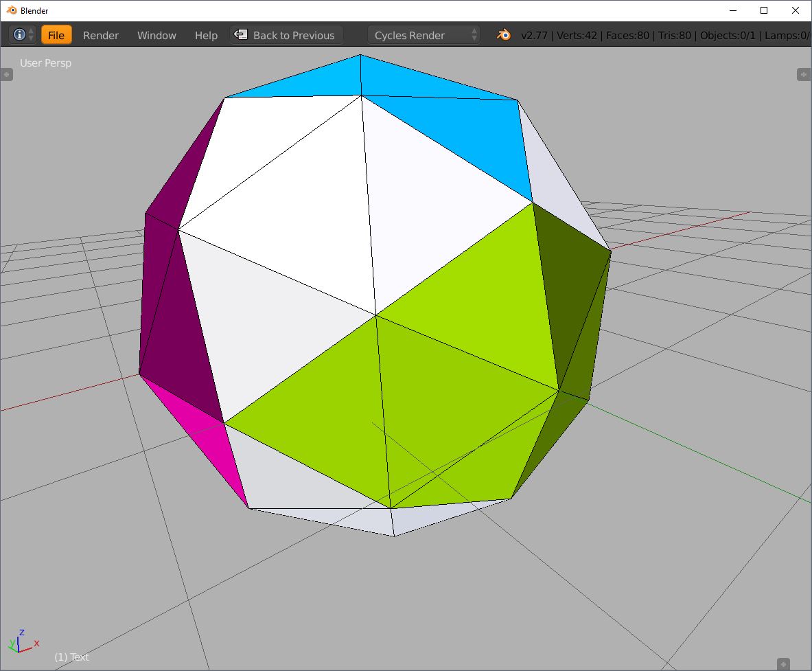812x671 pixels.
Task: Click the back arrow icon beside Back to Previous
Action: click(241, 35)
